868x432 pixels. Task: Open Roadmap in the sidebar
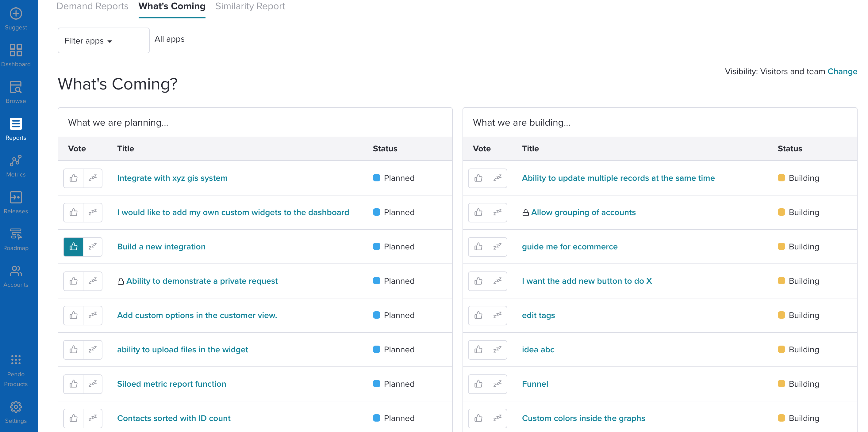point(16,239)
